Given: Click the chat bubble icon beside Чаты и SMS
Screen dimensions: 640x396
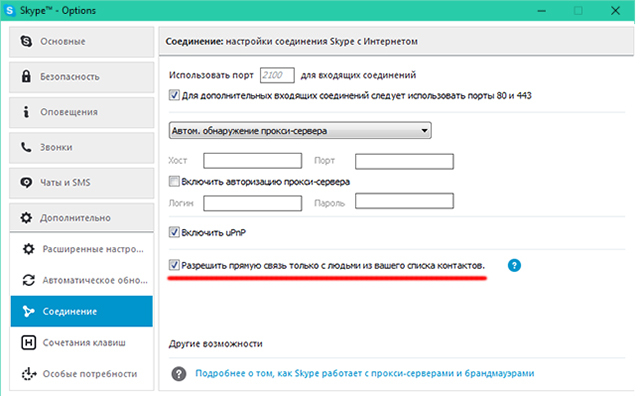Looking at the screenshot, I should (x=26, y=182).
